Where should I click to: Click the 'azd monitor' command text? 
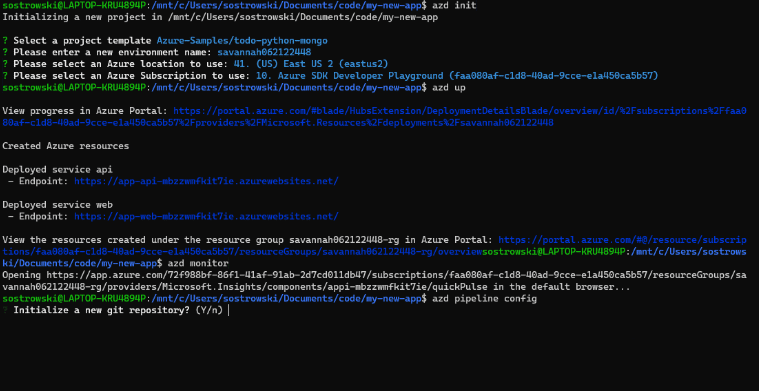tap(197, 263)
